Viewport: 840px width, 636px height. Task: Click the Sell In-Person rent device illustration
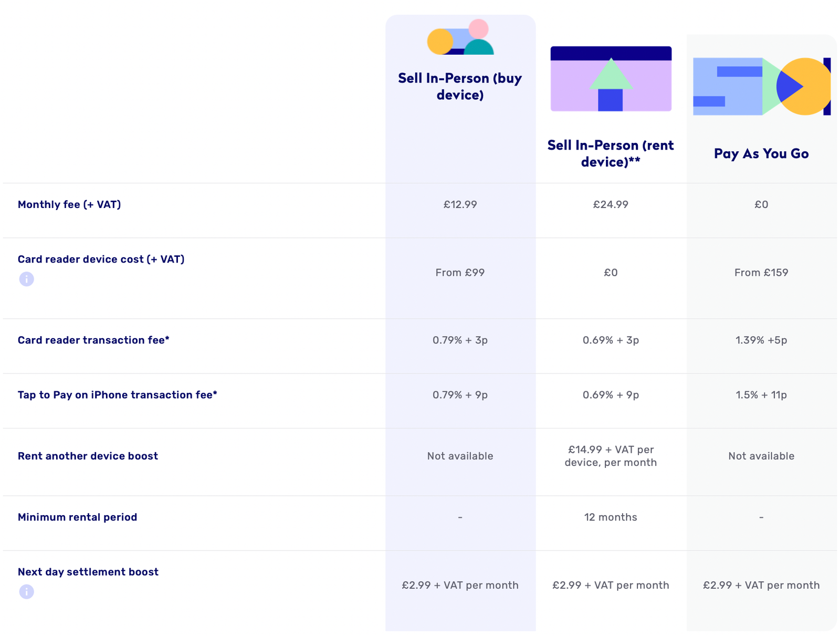point(611,79)
